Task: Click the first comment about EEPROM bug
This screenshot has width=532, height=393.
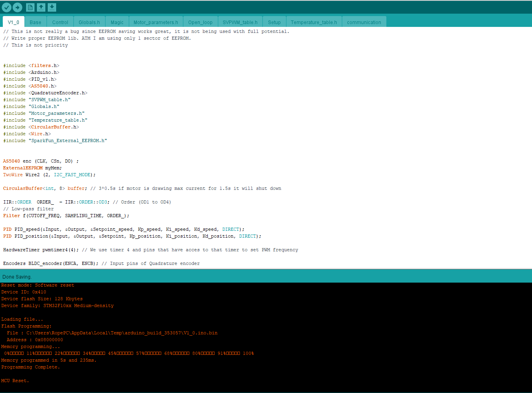Action: 146,31
